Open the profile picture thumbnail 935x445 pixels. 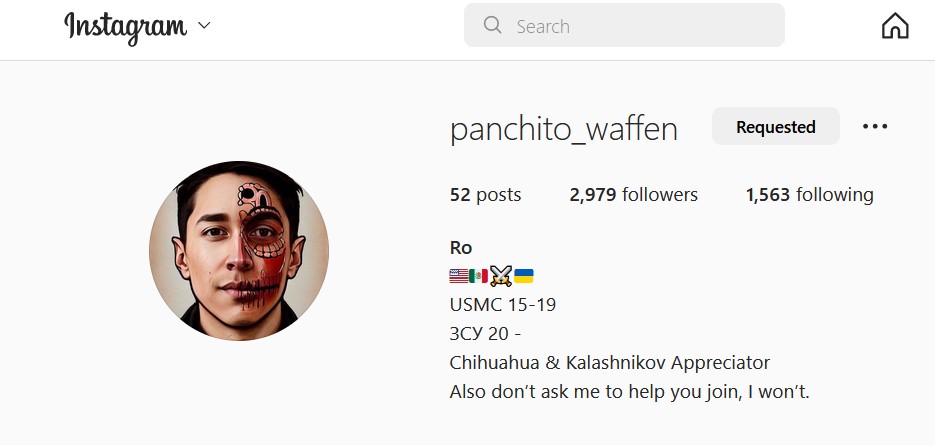239,251
